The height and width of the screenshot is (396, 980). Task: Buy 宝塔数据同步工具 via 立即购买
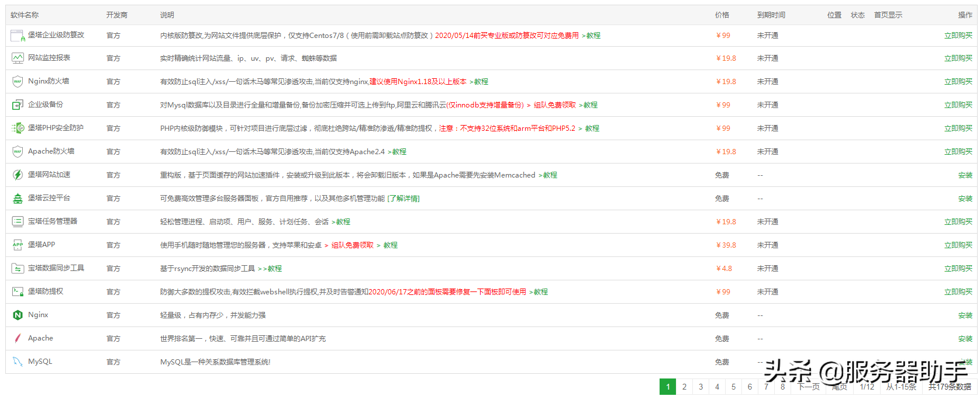click(x=958, y=269)
